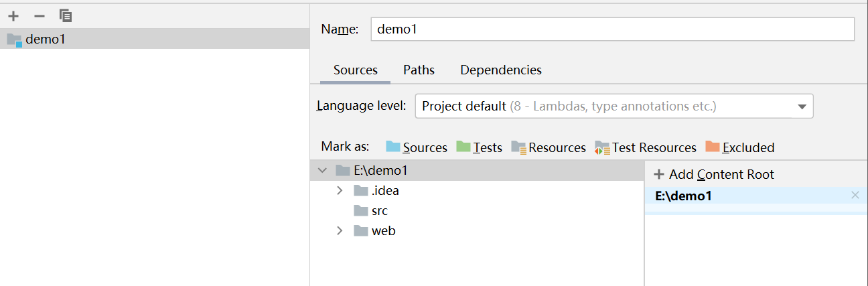Focus the module Name field
The image size is (868, 286).
tap(613, 29)
